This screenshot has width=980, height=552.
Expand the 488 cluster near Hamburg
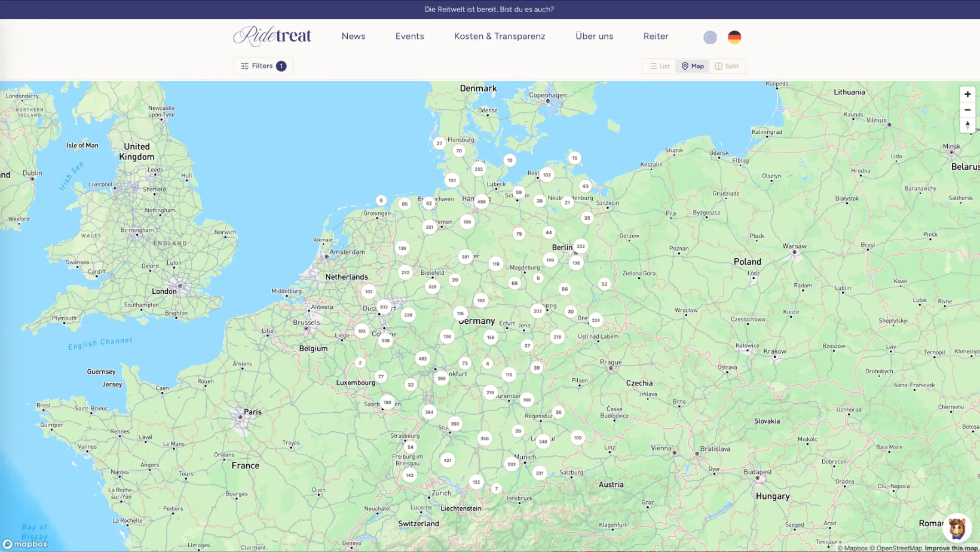click(x=481, y=202)
